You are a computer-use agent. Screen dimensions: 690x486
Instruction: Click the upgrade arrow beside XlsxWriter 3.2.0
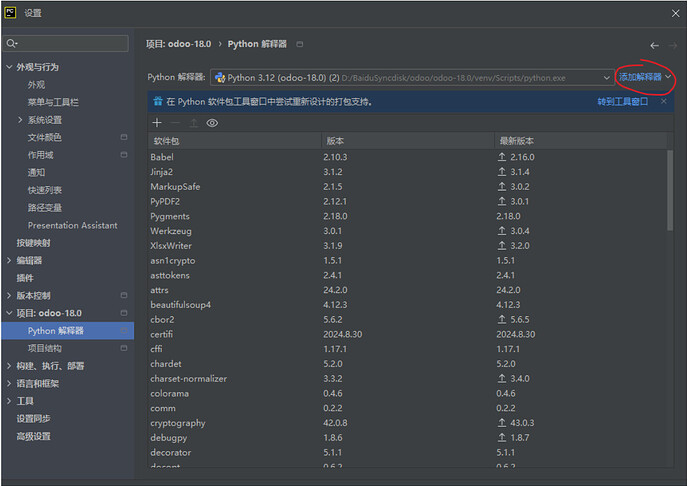502,245
